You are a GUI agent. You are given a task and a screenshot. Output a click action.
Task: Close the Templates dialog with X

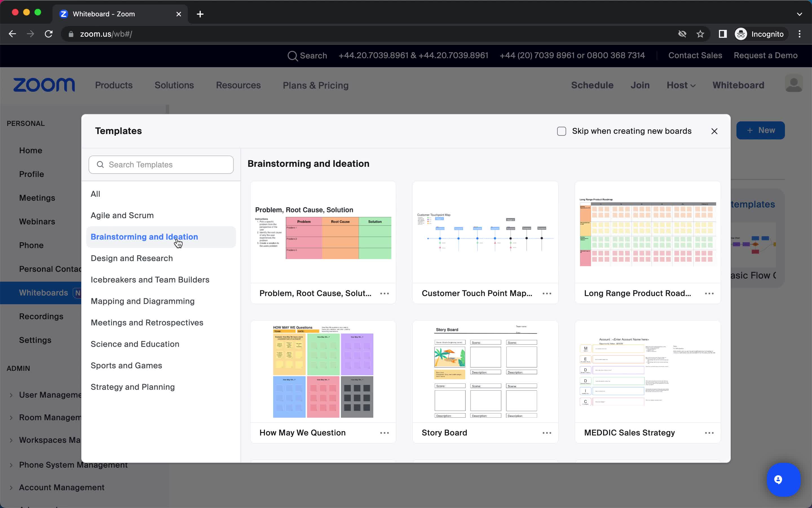click(x=714, y=131)
